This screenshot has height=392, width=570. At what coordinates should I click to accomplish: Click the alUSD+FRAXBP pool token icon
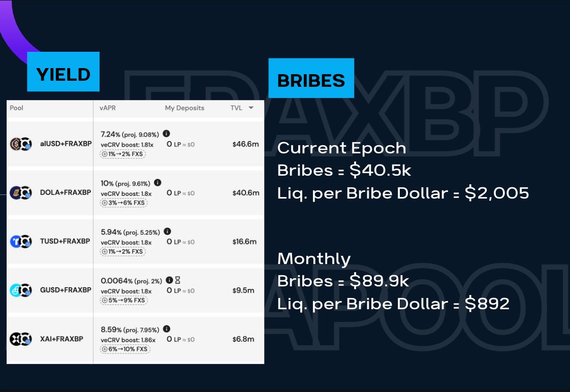tap(20, 144)
